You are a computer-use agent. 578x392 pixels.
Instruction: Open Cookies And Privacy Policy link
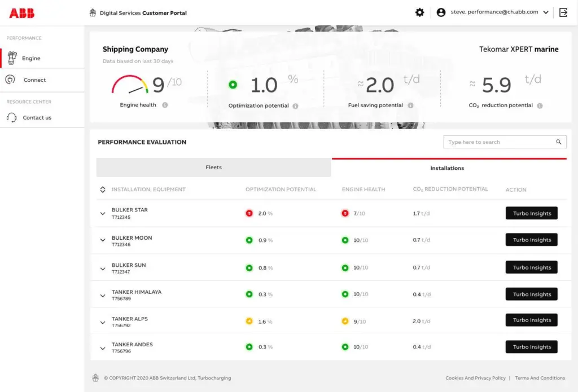tap(475, 378)
